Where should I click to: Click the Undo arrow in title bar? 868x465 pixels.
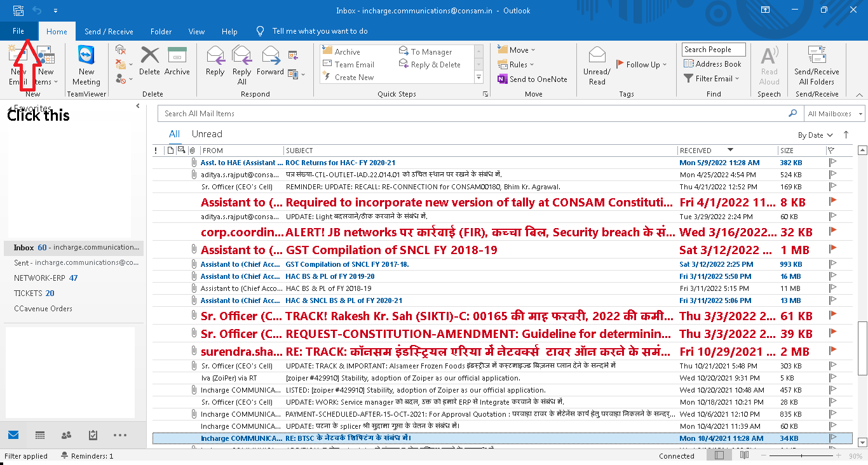tap(37, 10)
